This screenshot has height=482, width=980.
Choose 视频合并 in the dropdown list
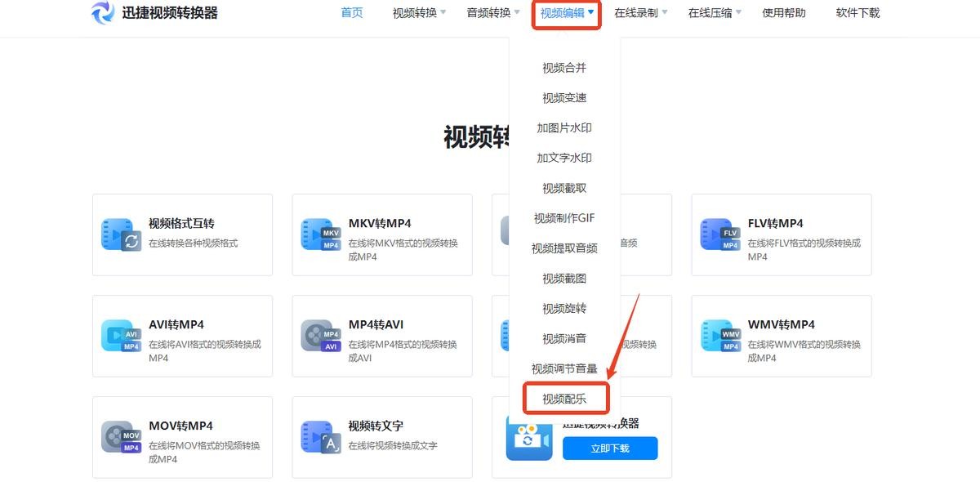564,68
